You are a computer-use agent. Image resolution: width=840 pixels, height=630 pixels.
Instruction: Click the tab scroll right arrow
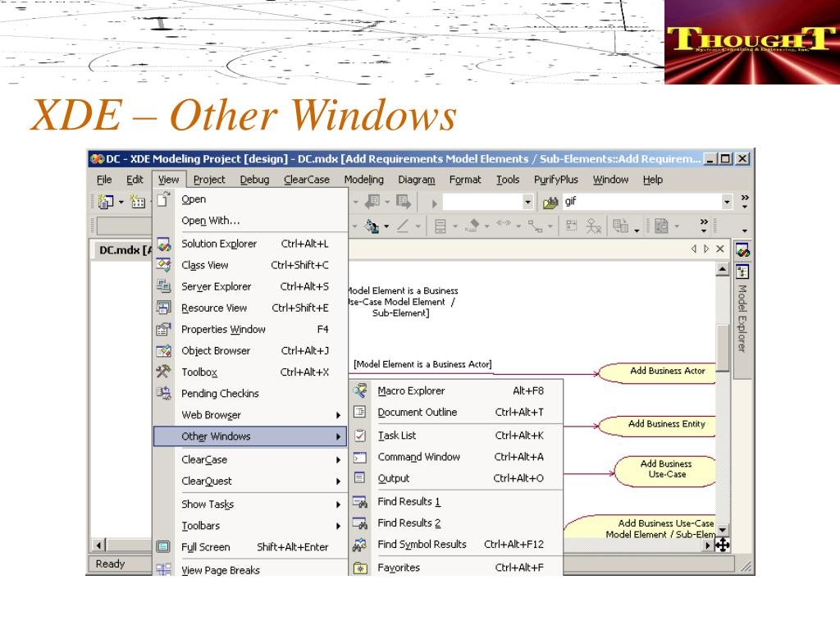click(x=706, y=249)
